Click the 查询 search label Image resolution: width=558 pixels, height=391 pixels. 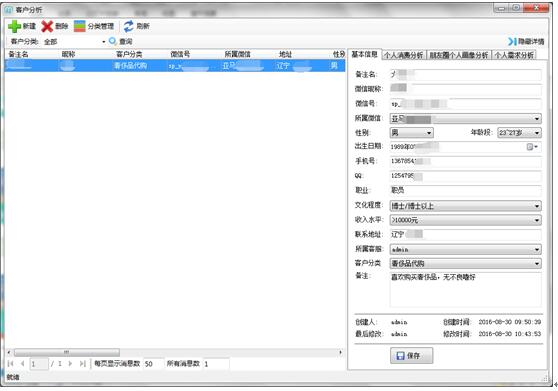(126, 42)
